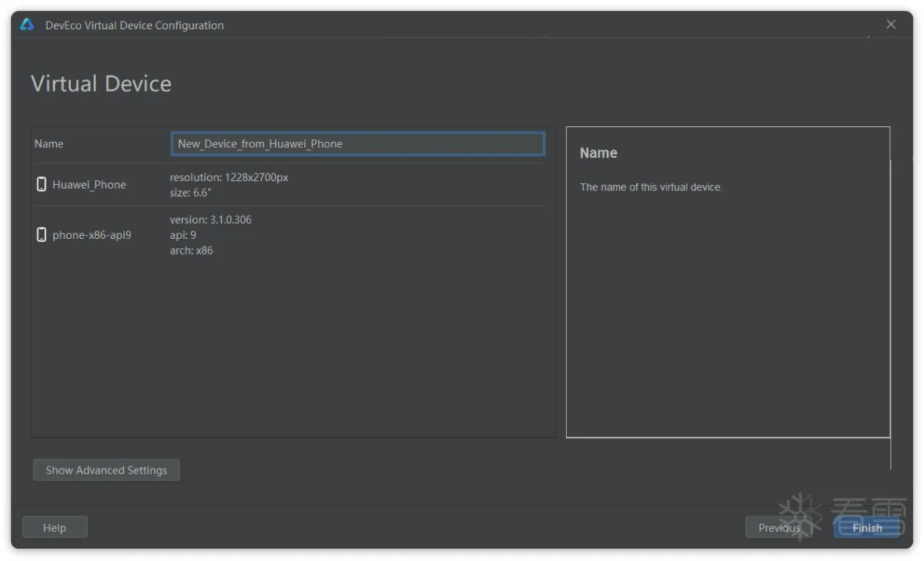Click the version 3.1.0.306 text
The height and width of the screenshot is (561, 924).
210,220
